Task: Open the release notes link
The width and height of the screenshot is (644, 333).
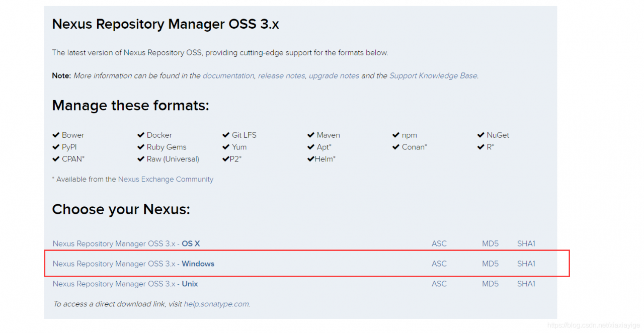Action: point(281,75)
